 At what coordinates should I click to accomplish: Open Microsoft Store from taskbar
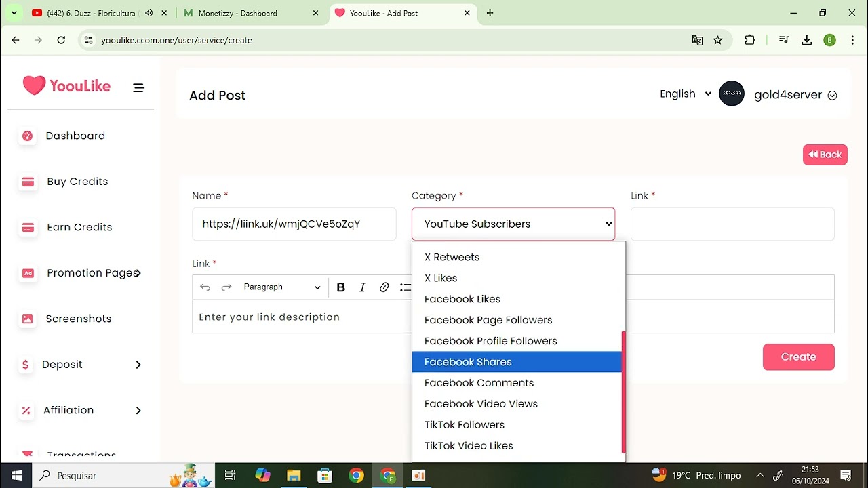(x=325, y=475)
